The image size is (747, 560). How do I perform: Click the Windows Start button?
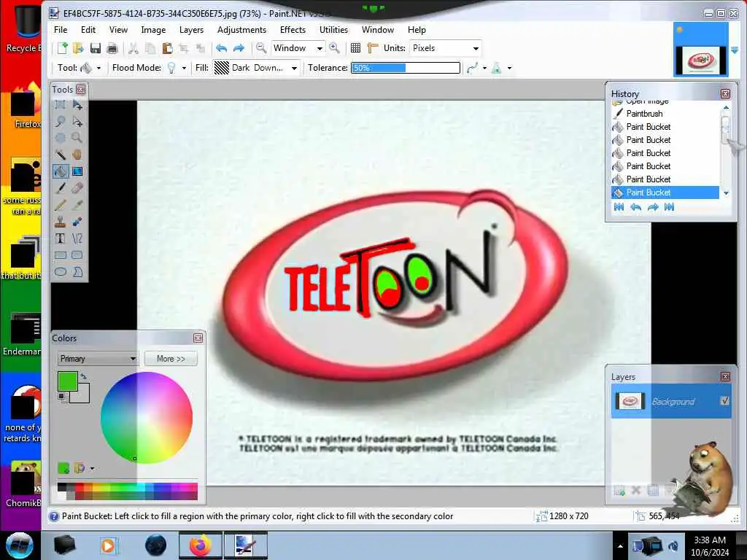click(x=20, y=545)
